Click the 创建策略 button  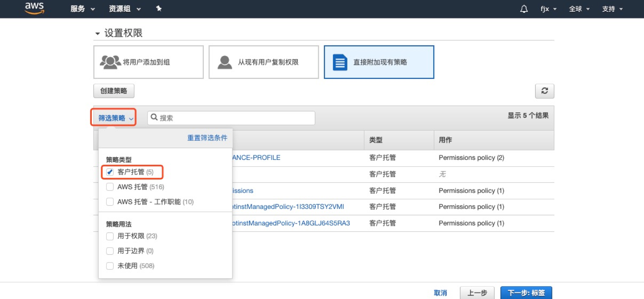click(114, 91)
